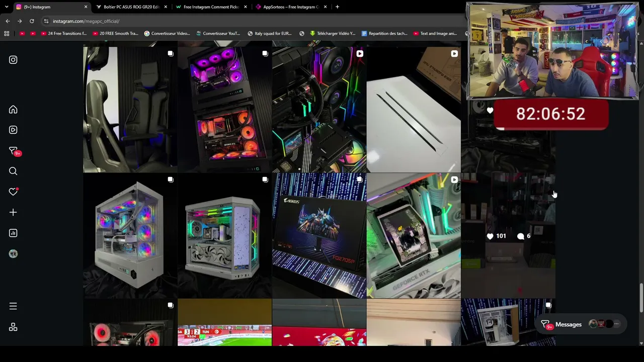Open the red fan PC post in bottom row
The height and width of the screenshot is (362, 644).
tap(130, 322)
